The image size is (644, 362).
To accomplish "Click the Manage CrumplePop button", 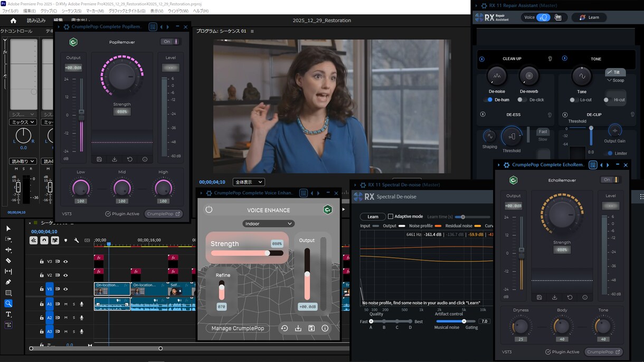I will [238, 328].
